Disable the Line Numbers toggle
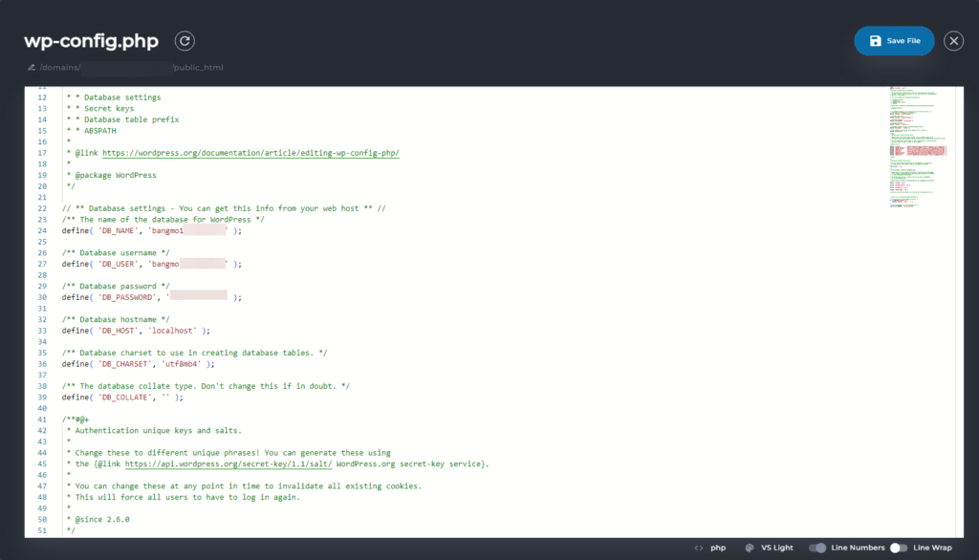 click(817, 548)
